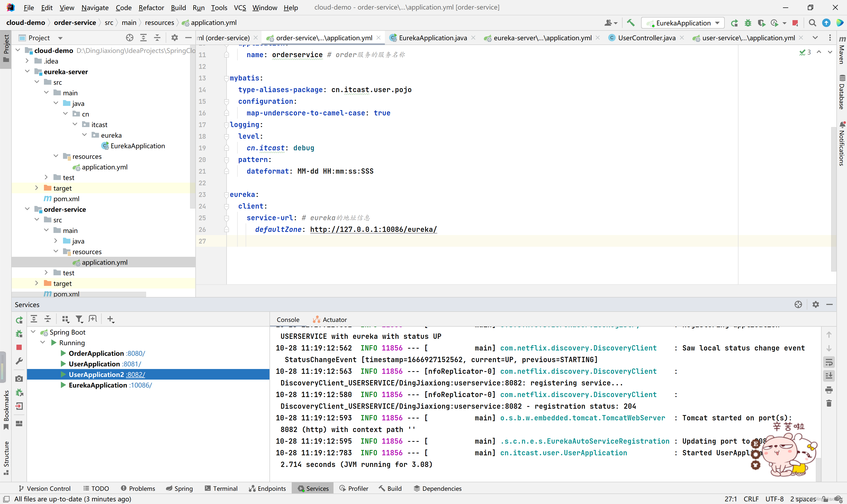Open the Terminal tool window

click(x=221, y=488)
